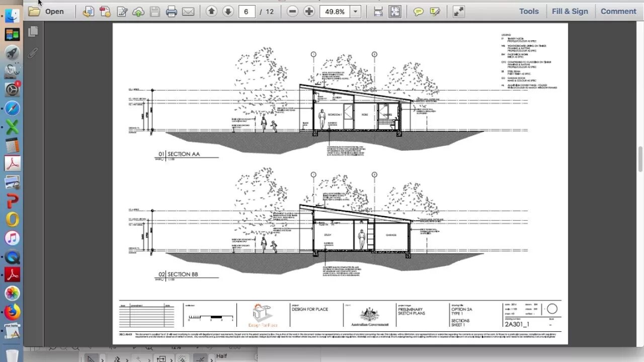
Task: Click the page number field showing 6
Action: pos(247,11)
